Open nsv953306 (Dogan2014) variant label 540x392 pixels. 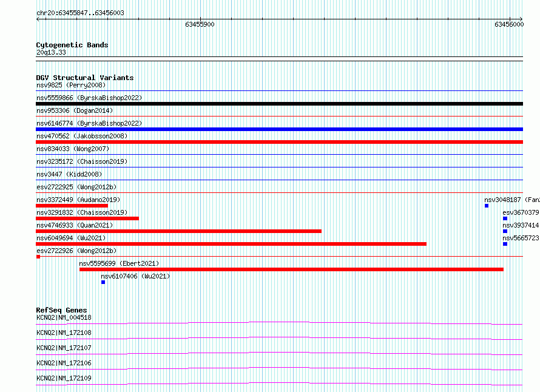[x=75, y=110]
